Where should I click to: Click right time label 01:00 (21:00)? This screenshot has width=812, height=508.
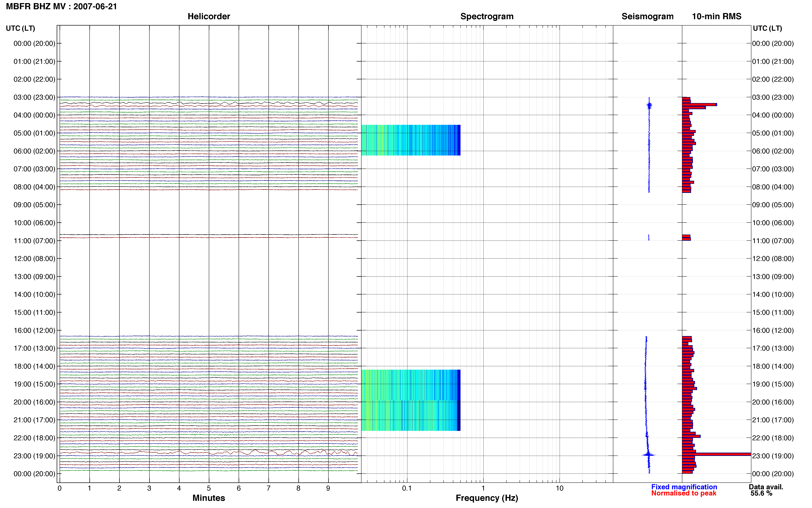[x=773, y=62]
